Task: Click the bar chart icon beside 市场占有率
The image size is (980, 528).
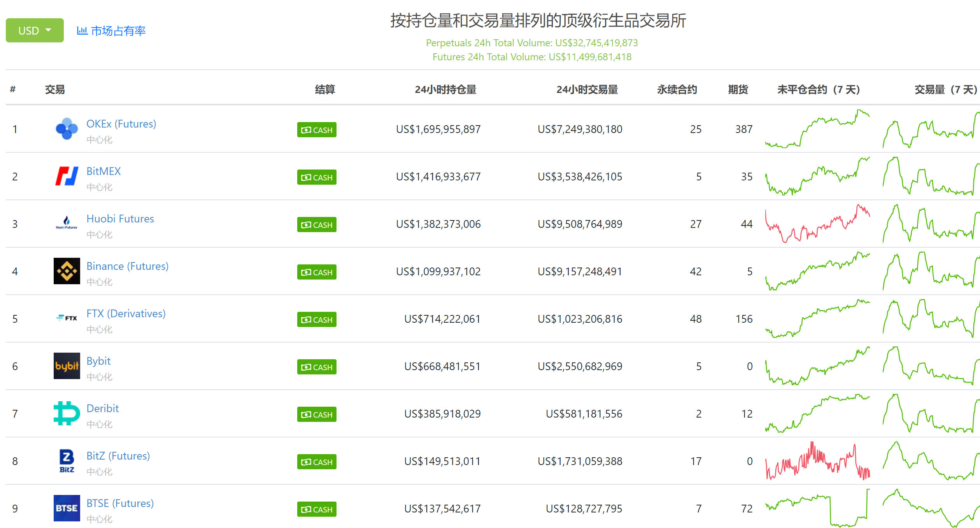Action: (x=82, y=30)
